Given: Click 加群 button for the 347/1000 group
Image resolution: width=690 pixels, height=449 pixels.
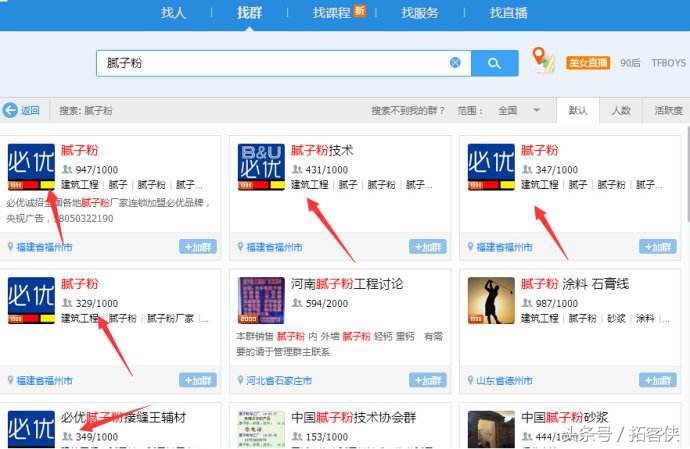Looking at the screenshot, I should tap(657, 247).
